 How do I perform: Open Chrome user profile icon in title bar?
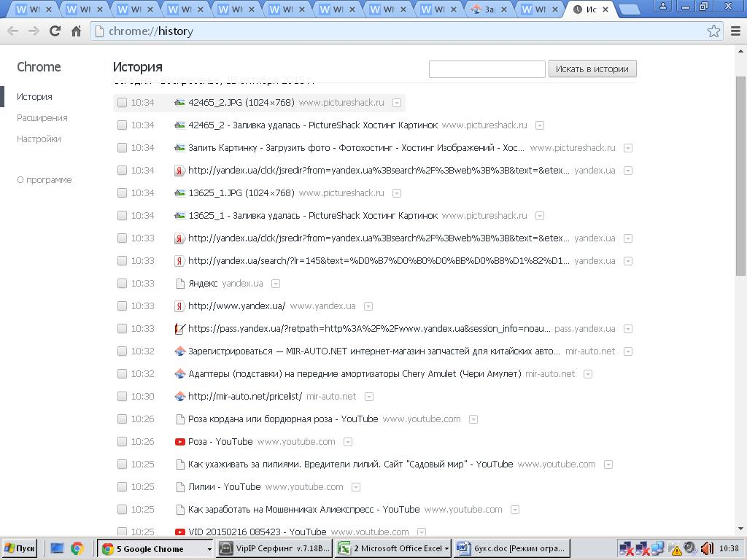[x=662, y=6]
